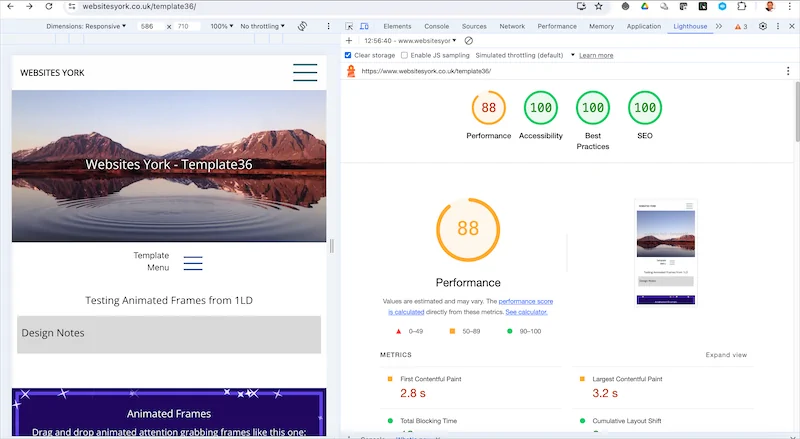Open the See calculator link
Screen dimensions: 800x439
click(527, 312)
